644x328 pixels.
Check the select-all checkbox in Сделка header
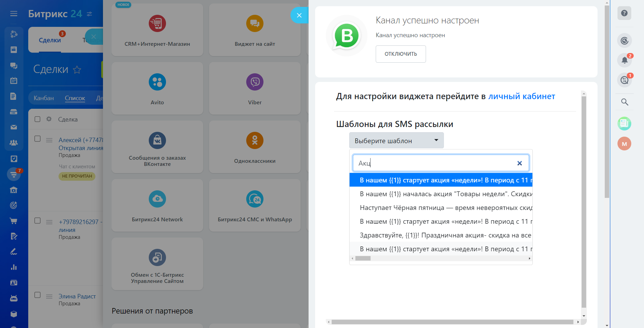click(x=38, y=119)
